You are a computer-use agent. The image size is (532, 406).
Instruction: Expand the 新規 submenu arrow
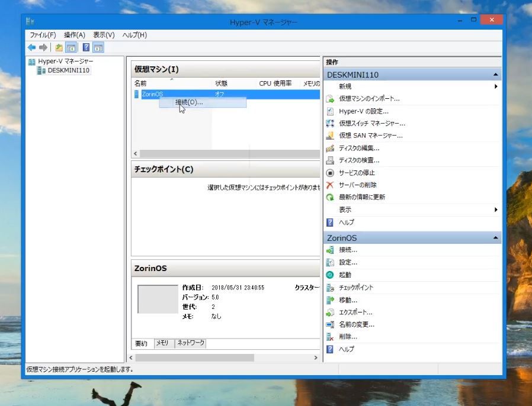pos(495,86)
